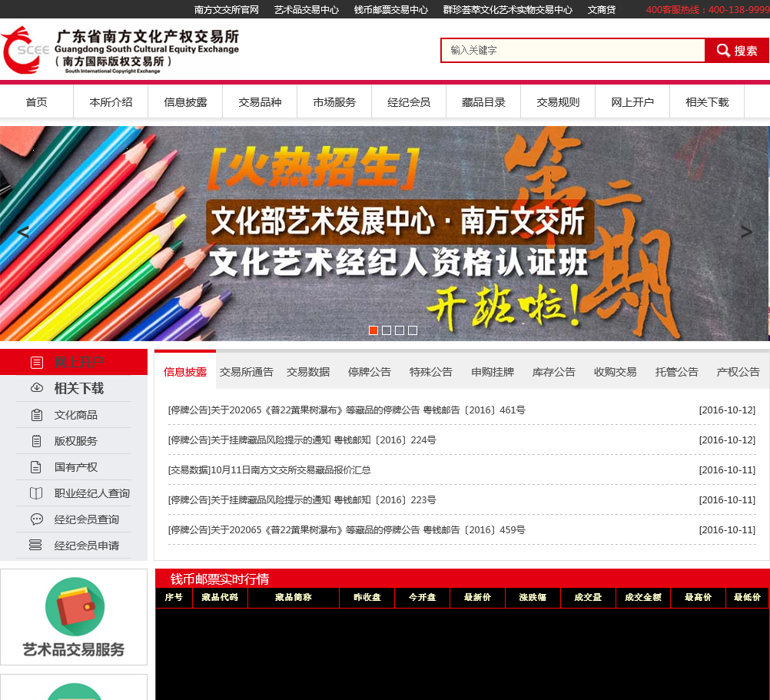Image resolution: width=770 pixels, height=700 pixels.
Task: Open the 文商贷 top link
Action: click(x=602, y=9)
